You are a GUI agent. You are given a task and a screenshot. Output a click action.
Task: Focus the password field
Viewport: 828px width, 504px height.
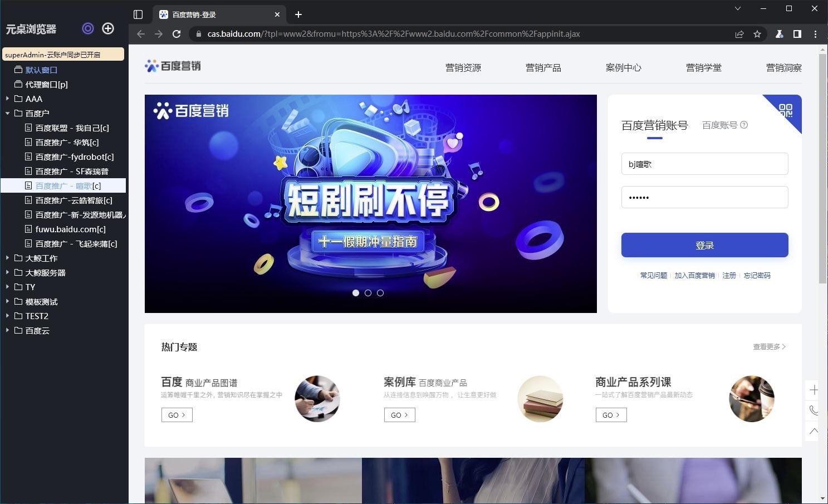705,197
